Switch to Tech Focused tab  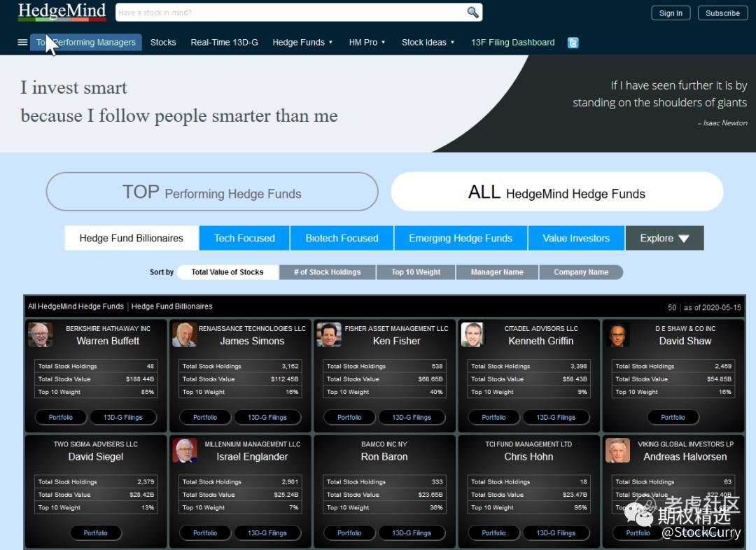click(244, 238)
